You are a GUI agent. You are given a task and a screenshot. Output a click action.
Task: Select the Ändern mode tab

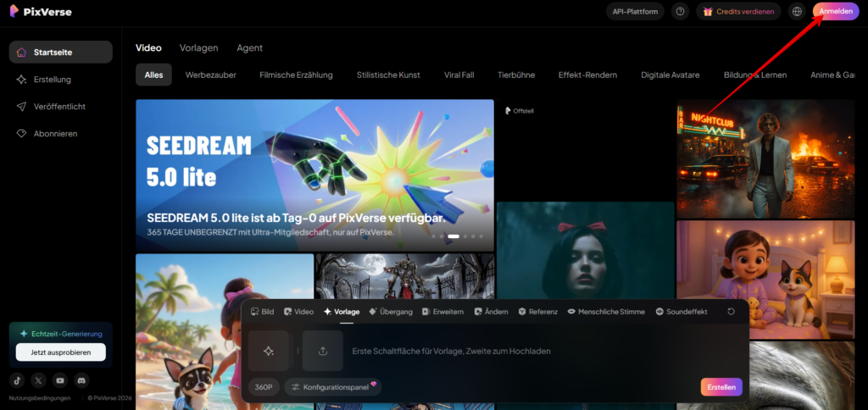click(x=491, y=312)
